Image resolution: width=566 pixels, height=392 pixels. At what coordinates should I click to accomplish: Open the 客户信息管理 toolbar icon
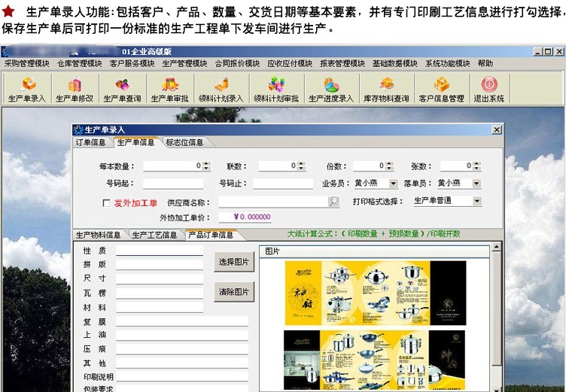point(441,89)
